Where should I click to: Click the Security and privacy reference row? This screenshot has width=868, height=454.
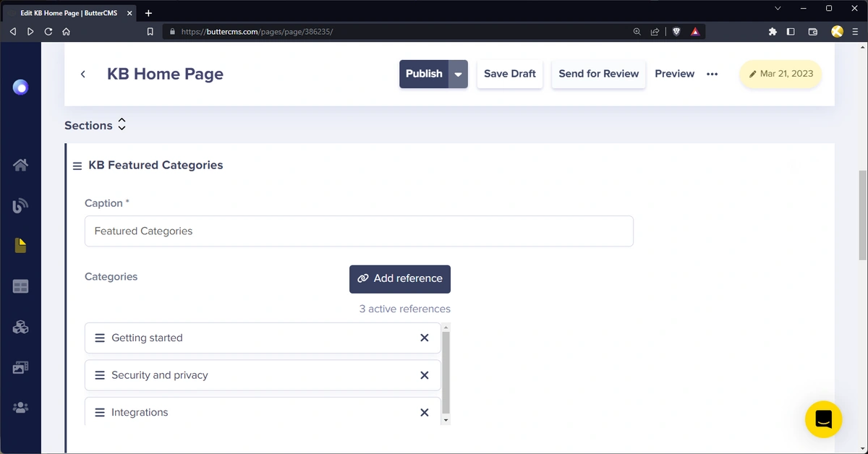click(263, 375)
